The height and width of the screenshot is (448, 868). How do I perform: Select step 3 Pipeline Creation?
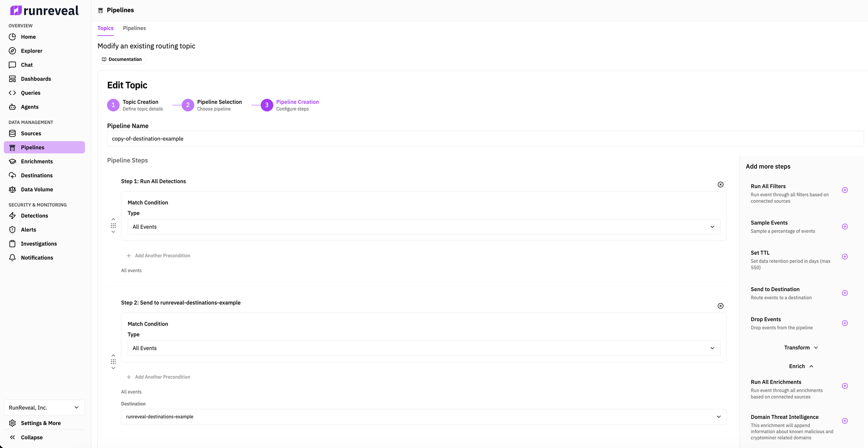coord(290,105)
